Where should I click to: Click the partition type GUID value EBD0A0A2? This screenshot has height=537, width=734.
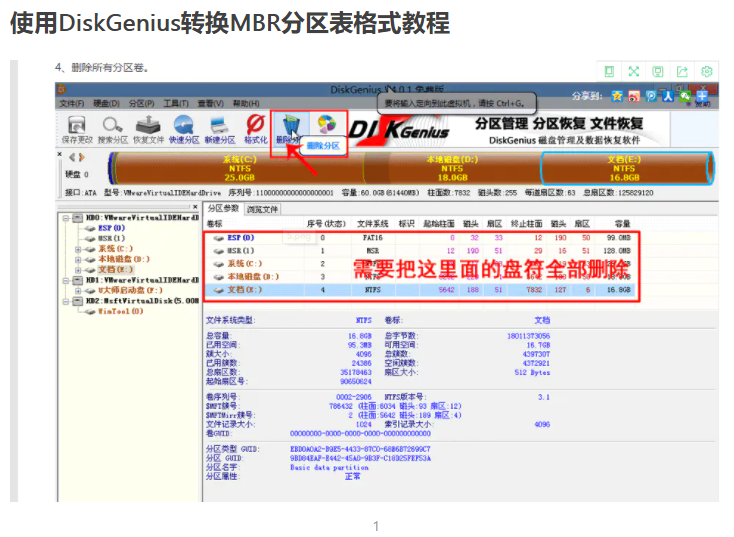pos(360,449)
